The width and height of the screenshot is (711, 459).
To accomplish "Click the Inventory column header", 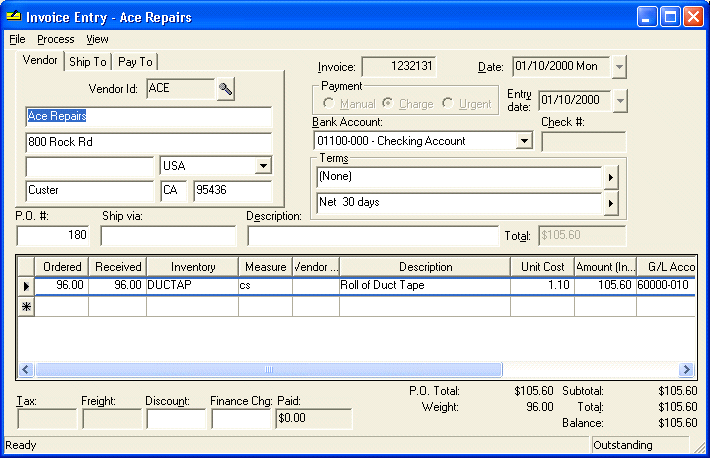I will coord(193,267).
